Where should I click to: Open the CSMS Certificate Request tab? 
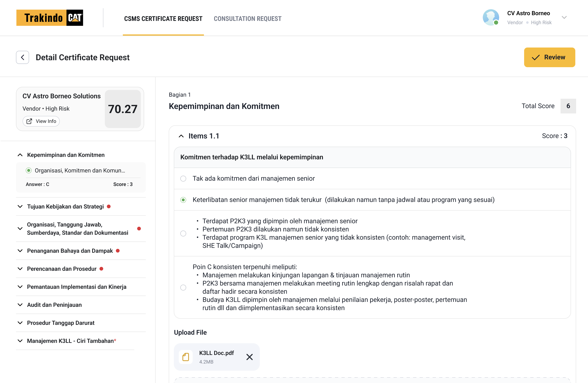(x=163, y=19)
